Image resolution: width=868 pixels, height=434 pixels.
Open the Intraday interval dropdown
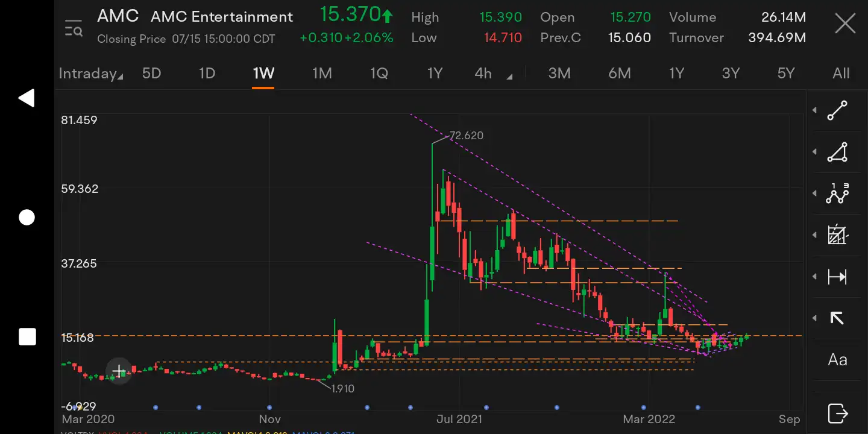tap(90, 74)
